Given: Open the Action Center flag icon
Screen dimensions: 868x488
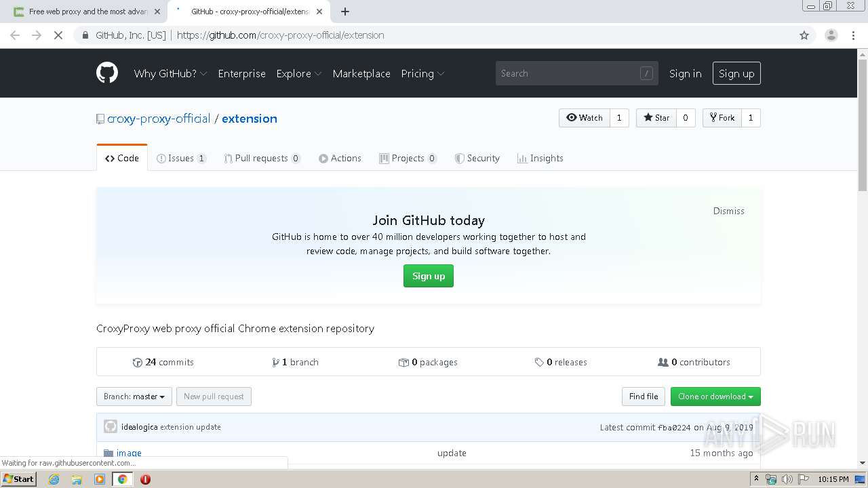Looking at the screenshot, I should click(x=802, y=479).
